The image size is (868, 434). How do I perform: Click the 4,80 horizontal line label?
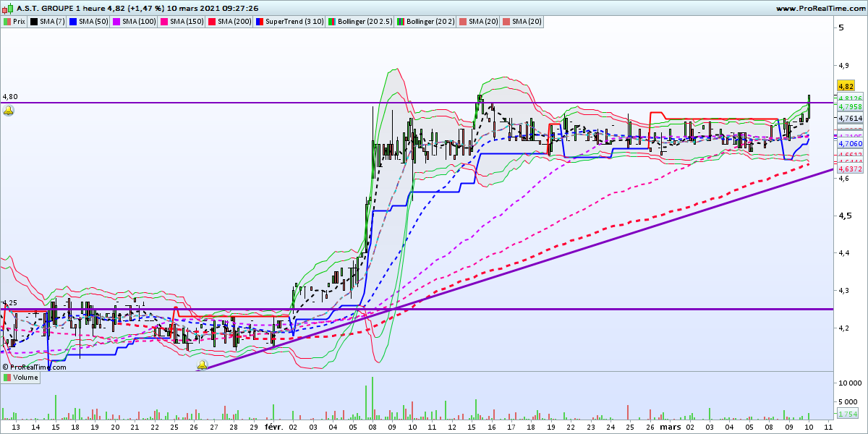9,96
